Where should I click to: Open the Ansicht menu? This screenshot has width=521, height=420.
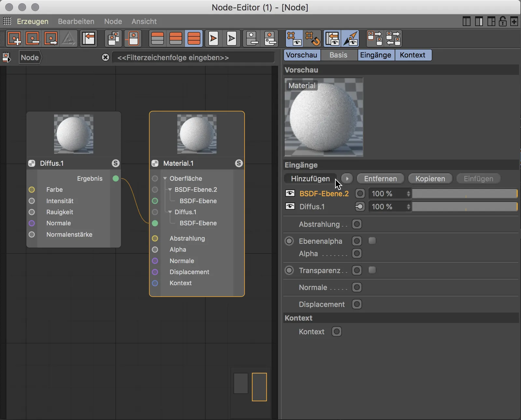(144, 21)
